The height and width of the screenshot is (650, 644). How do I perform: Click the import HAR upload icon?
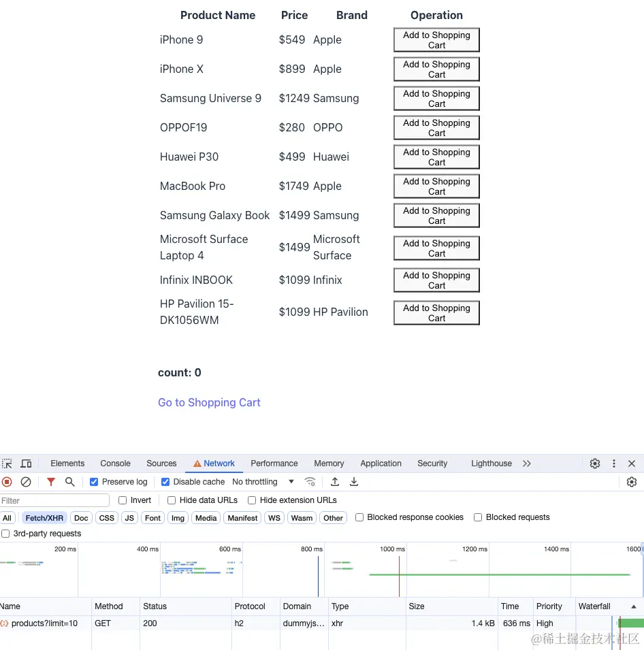pyautogui.click(x=335, y=482)
